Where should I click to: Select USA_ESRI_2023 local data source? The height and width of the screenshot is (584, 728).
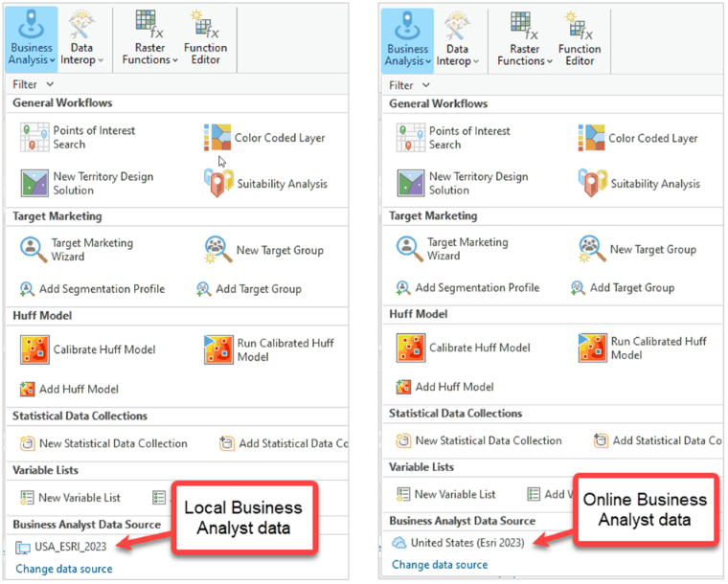click(60, 547)
